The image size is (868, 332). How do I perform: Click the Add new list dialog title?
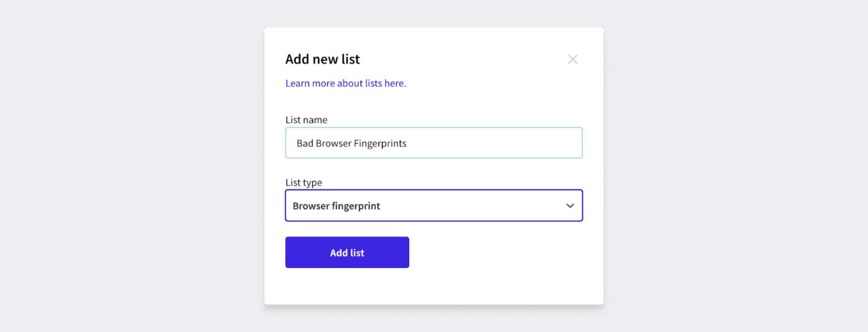(322, 59)
